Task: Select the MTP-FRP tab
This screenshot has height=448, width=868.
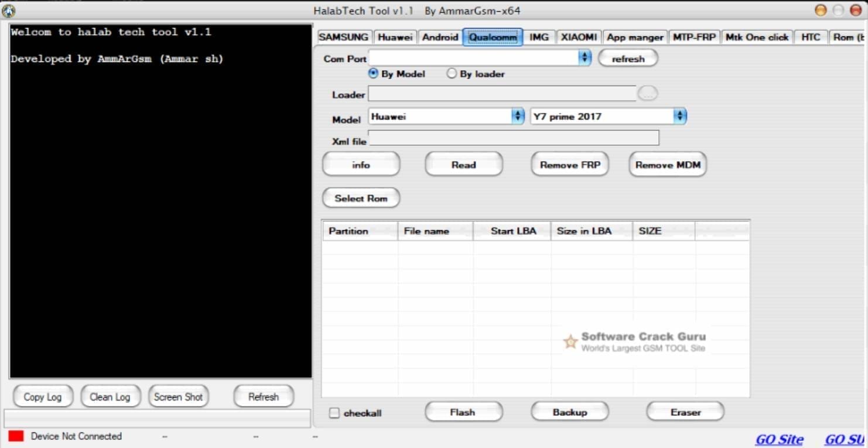Action: (x=693, y=36)
